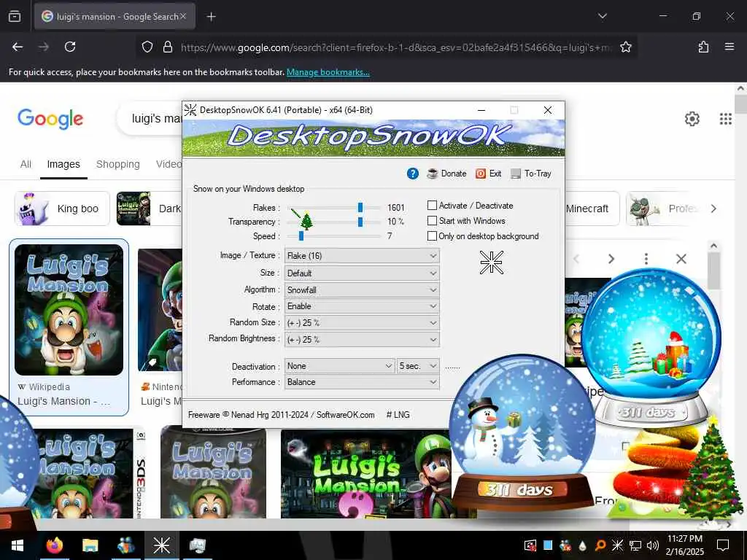Image resolution: width=747 pixels, height=560 pixels.
Task: Show next image in Google preview panel
Action: pos(611,259)
